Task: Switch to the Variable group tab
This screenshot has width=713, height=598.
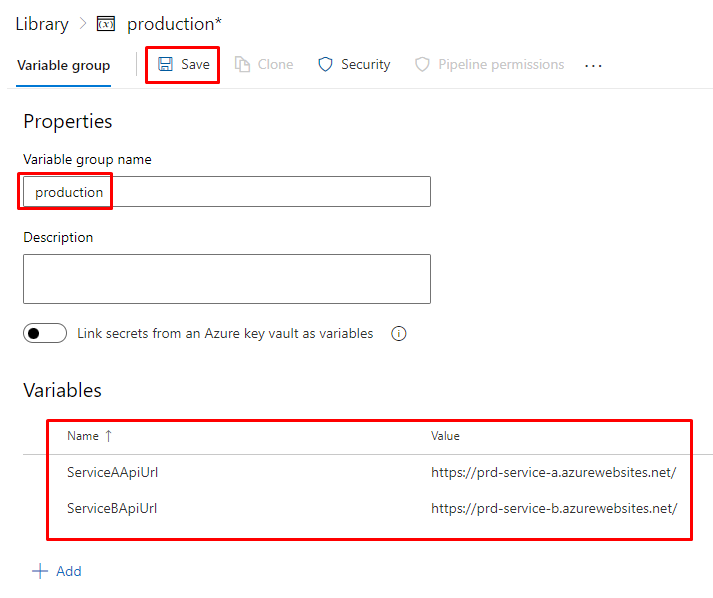Action: 64,65
